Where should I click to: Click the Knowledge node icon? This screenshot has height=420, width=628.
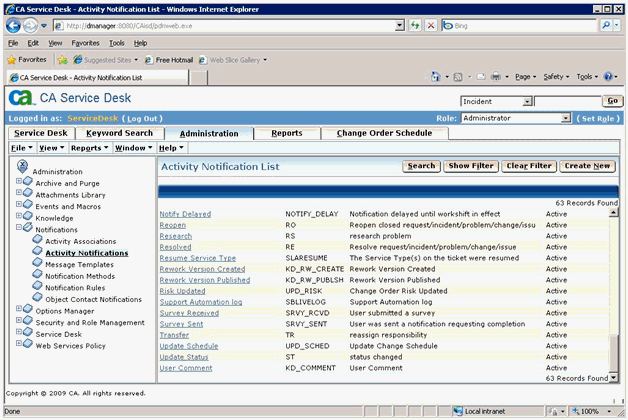pyautogui.click(x=28, y=216)
